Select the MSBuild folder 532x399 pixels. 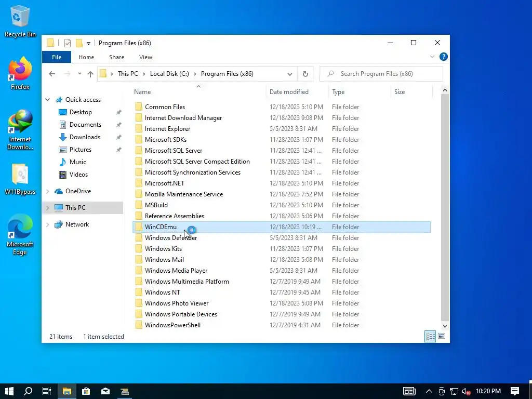click(282, 205)
